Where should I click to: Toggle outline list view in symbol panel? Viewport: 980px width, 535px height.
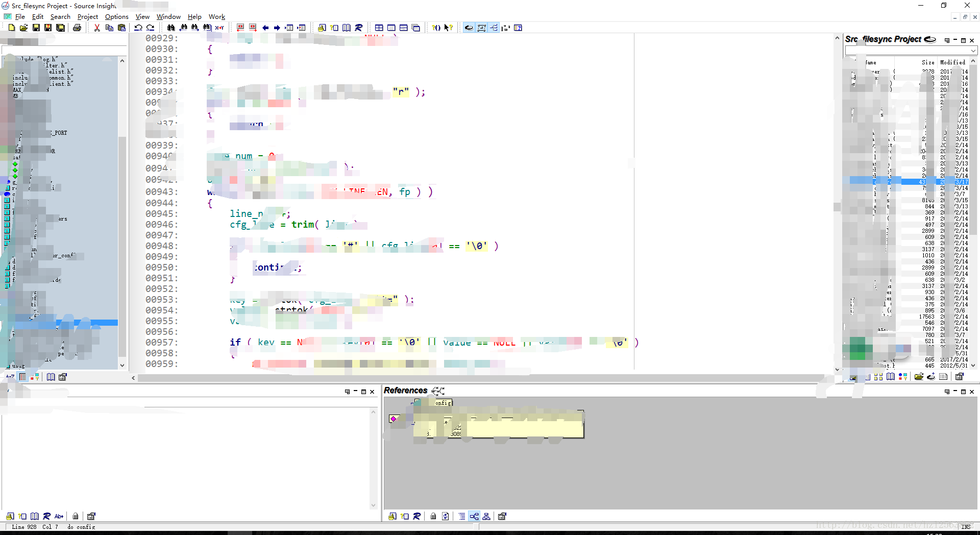point(22,377)
